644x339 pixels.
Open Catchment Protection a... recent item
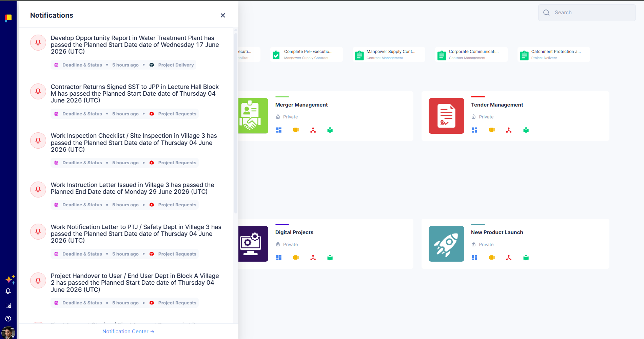coord(554,54)
